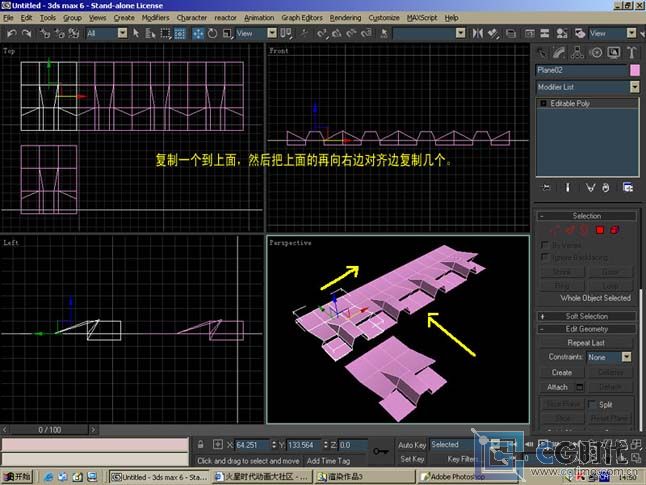
Task: Click the Redo arrow in the main toolbar
Action: click(27, 33)
